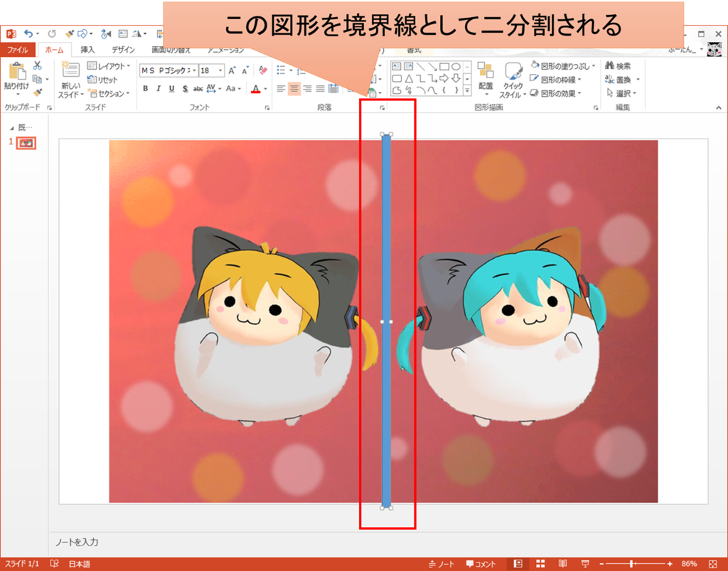Switch to the Home (ホーム) tab

[x=54, y=50]
